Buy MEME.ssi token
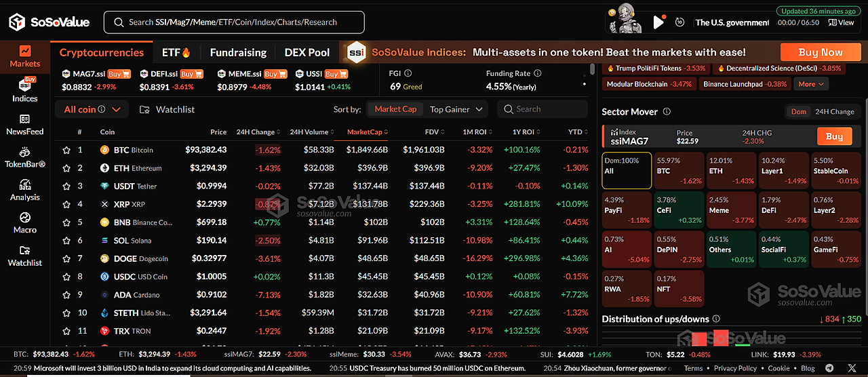The height and width of the screenshot is (377, 868). (x=275, y=74)
